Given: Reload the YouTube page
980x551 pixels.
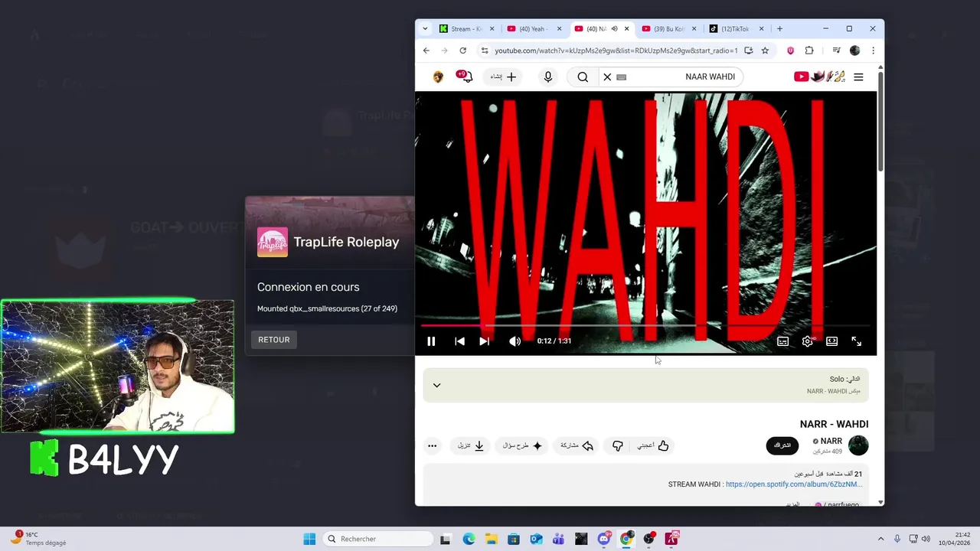Looking at the screenshot, I should point(462,51).
